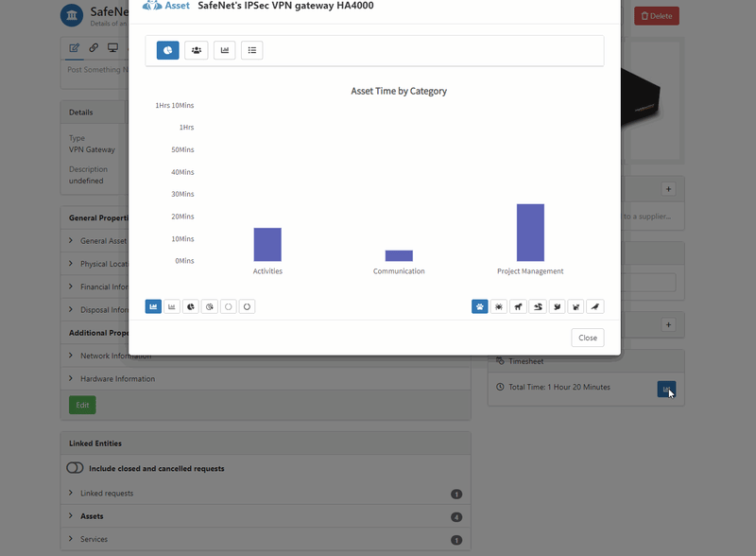Choose the horse color theme

click(518, 306)
